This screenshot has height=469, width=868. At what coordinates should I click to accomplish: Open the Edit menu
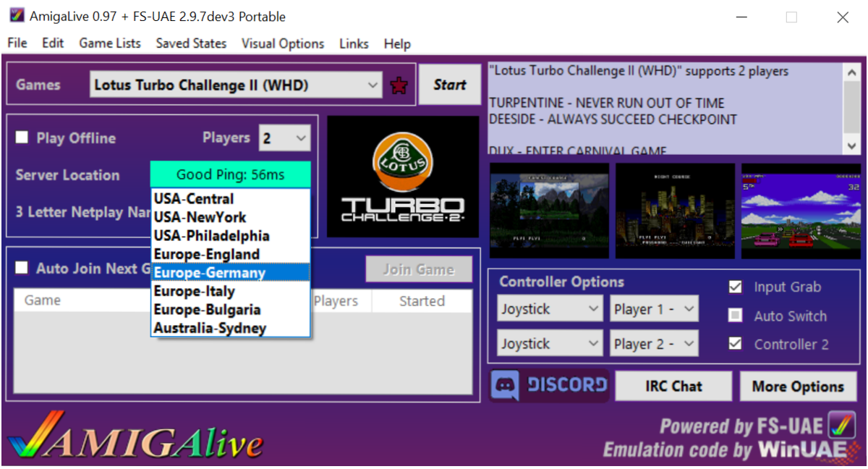coord(53,43)
